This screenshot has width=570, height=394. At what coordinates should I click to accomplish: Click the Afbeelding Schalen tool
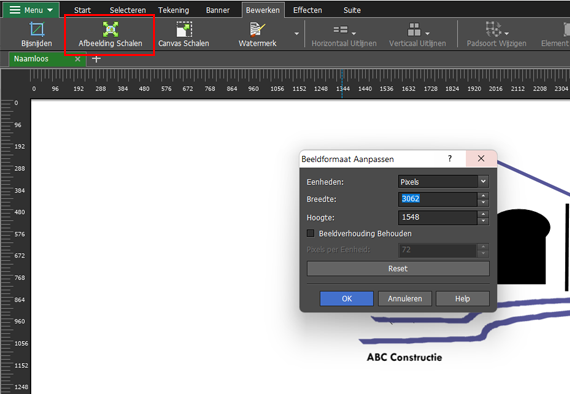tap(110, 35)
